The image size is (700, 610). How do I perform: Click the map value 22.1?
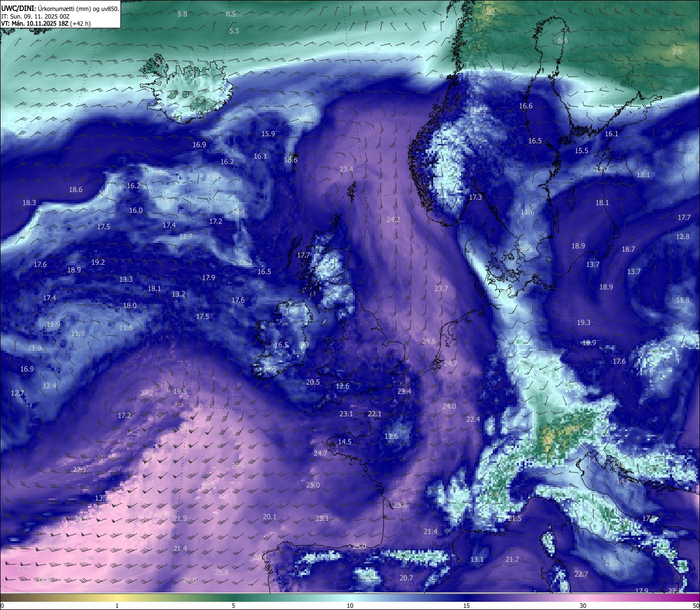375,414
